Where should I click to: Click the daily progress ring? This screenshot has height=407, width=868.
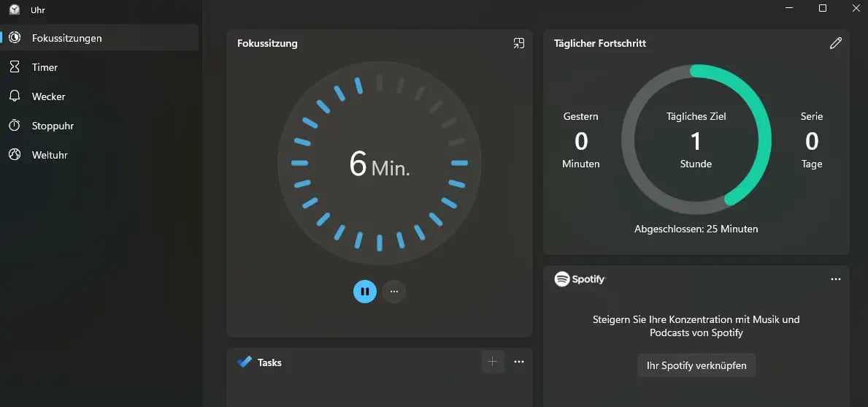[696, 140]
